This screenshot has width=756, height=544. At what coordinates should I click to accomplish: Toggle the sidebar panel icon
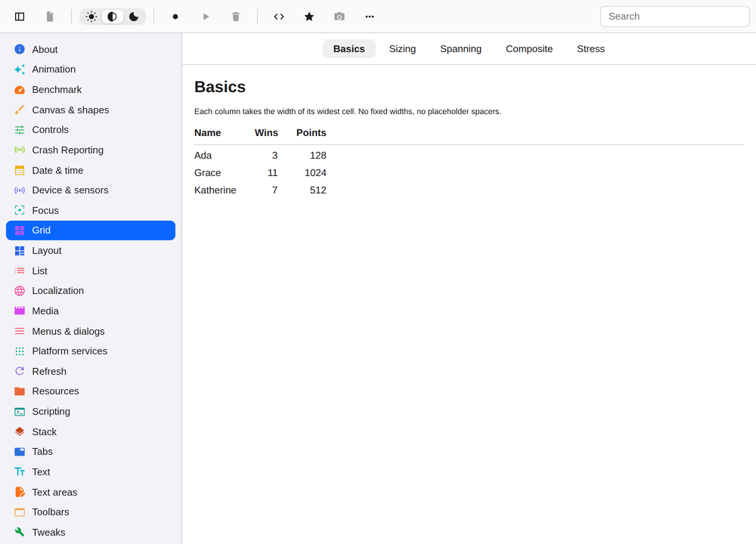[x=20, y=17]
